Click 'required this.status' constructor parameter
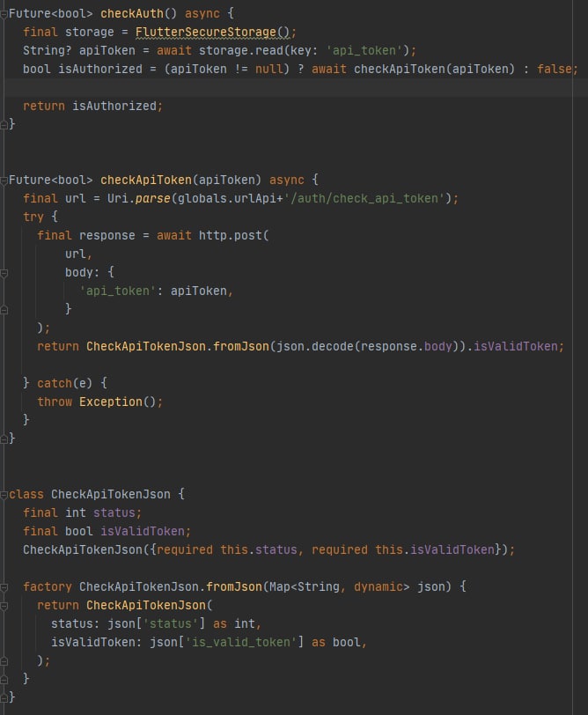Viewport: 588px width, 715px height. (227, 550)
